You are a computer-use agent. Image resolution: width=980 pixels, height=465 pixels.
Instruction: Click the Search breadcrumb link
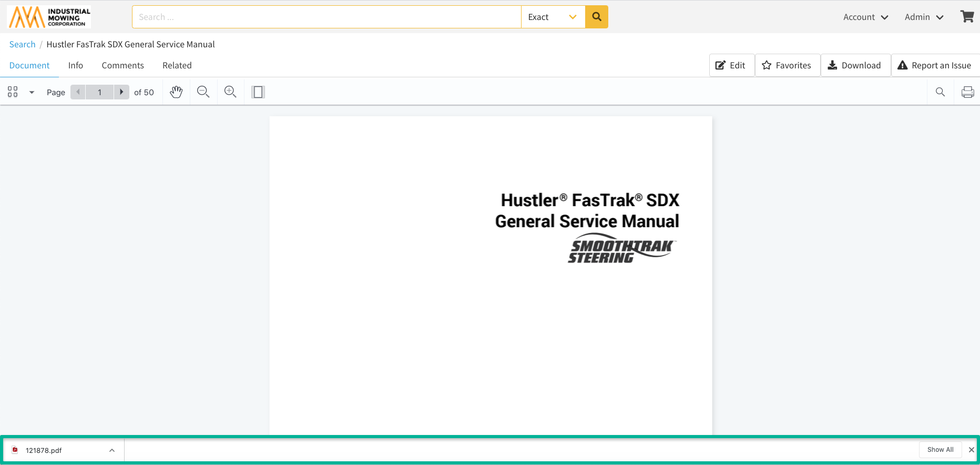[22, 44]
